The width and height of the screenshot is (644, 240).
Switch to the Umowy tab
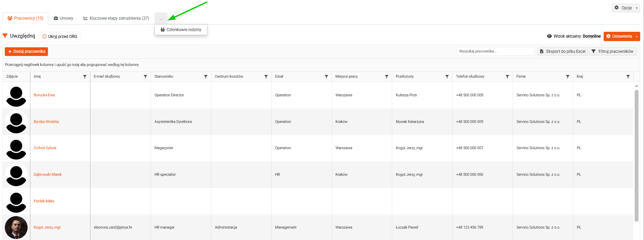click(x=63, y=18)
